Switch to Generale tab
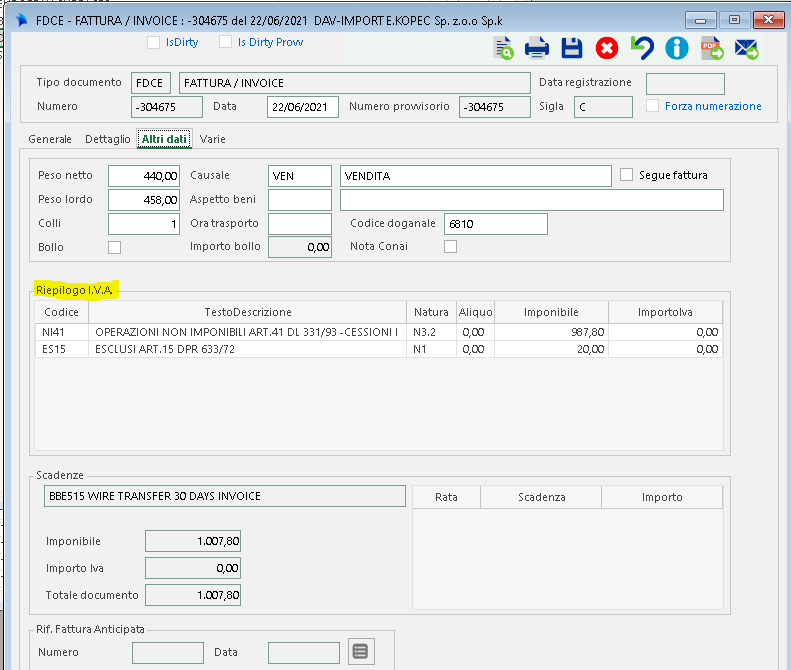Viewport: 791px width, 670px height. (x=50, y=139)
